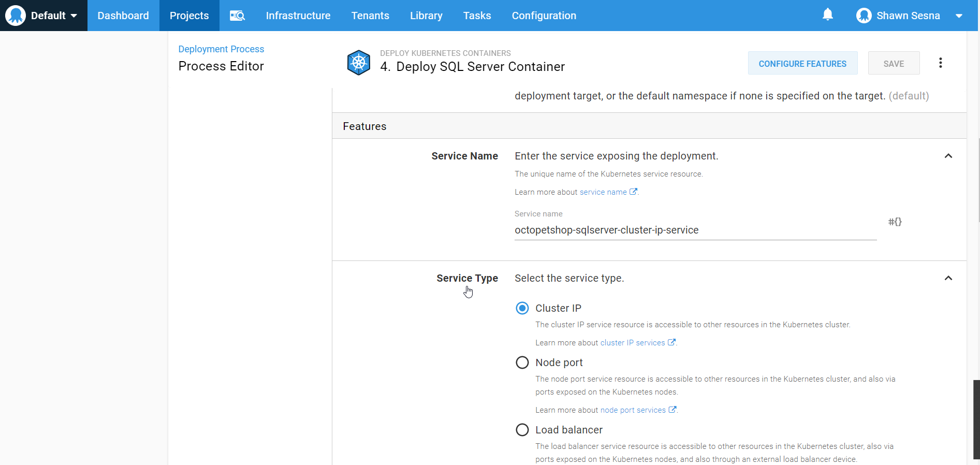Go to the Infrastructure menu

298,16
